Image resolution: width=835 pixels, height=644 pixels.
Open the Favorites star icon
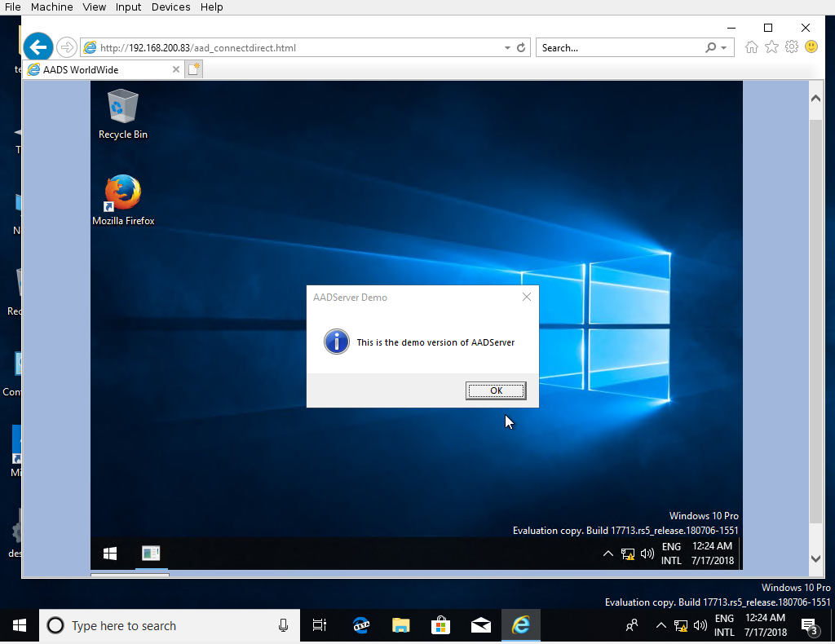771,47
